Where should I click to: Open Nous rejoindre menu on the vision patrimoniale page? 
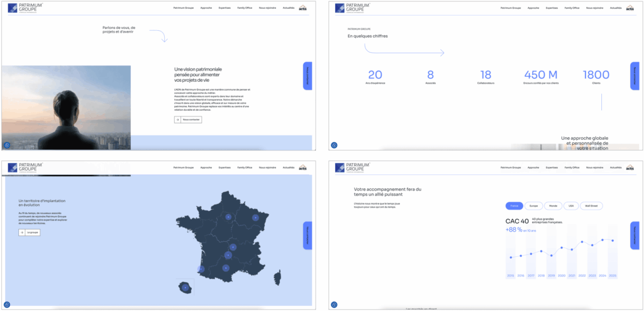click(267, 8)
